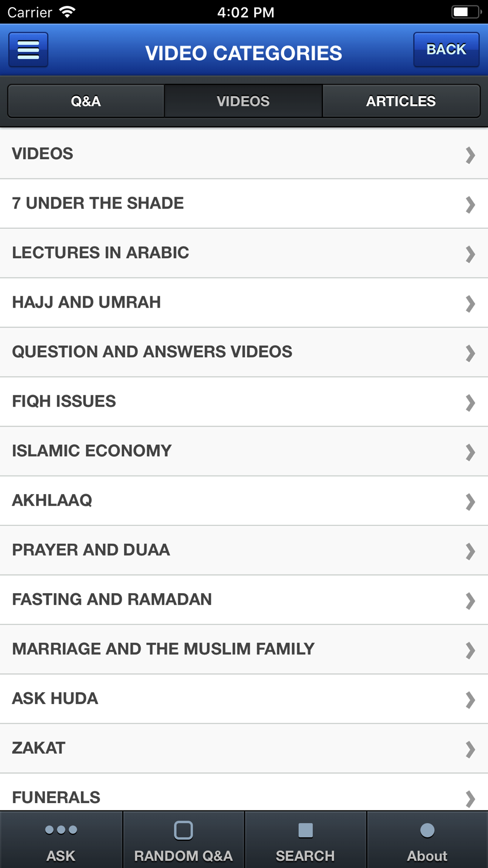Open Marriage And The Muslim Family

point(244,649)
